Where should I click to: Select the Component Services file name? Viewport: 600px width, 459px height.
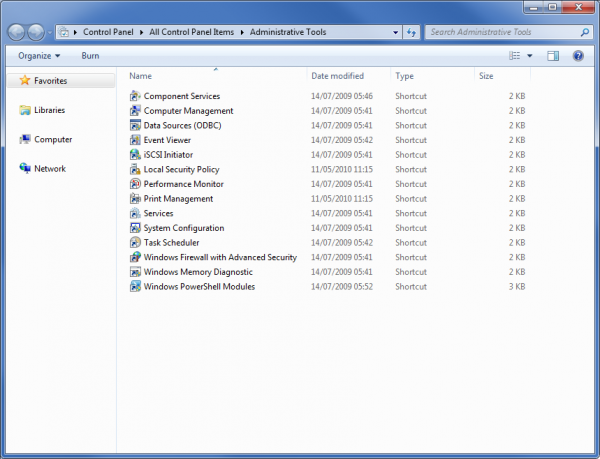pos(182,96)
